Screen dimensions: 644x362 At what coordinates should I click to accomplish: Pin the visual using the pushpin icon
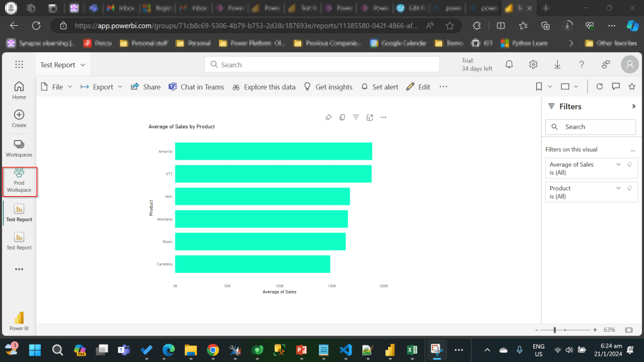328,118
